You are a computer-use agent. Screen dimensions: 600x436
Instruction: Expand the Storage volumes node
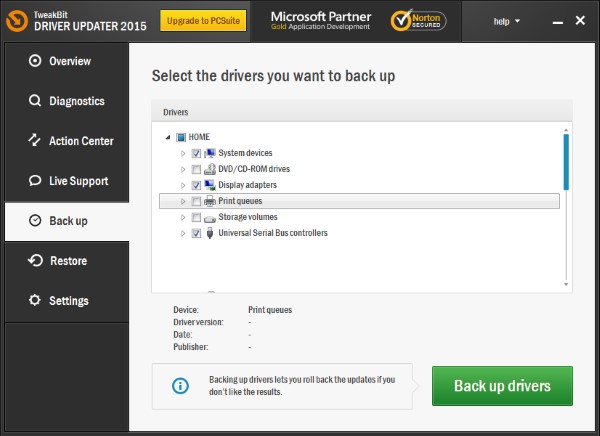pyautogui.click(x=183, y=217)
